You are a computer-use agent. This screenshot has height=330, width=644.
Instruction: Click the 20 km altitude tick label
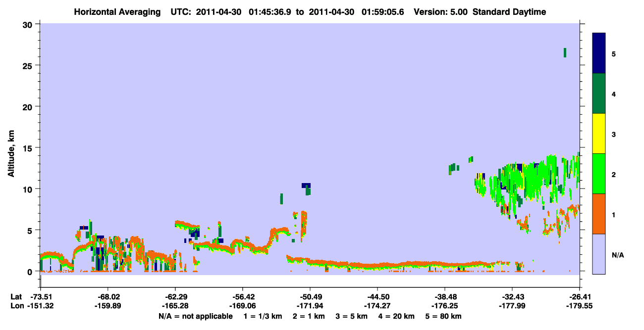click(x=28, y=107)
